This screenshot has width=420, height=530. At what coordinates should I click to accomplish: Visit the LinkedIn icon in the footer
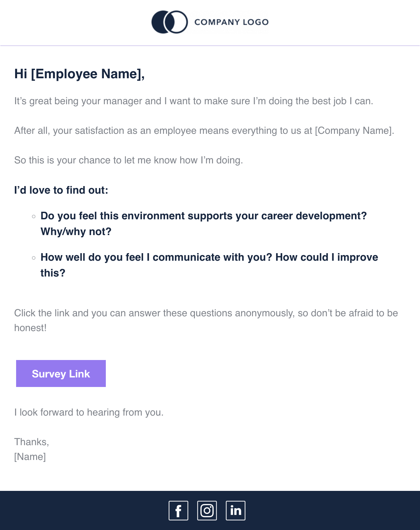(x=236, y=511)
